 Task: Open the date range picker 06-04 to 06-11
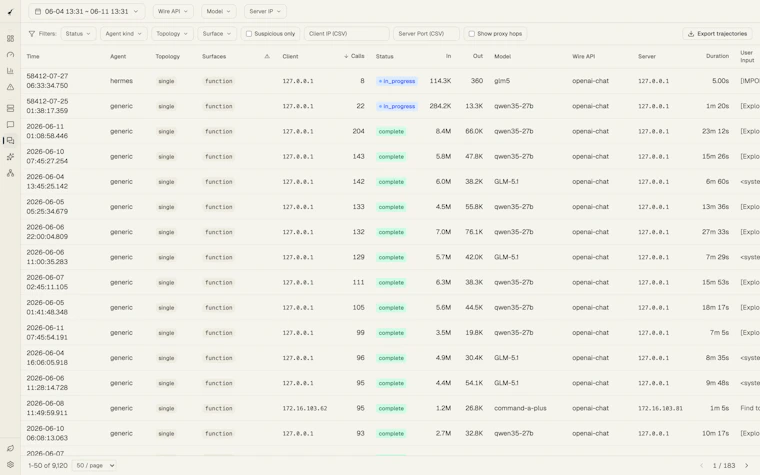(x=86, y=12)
